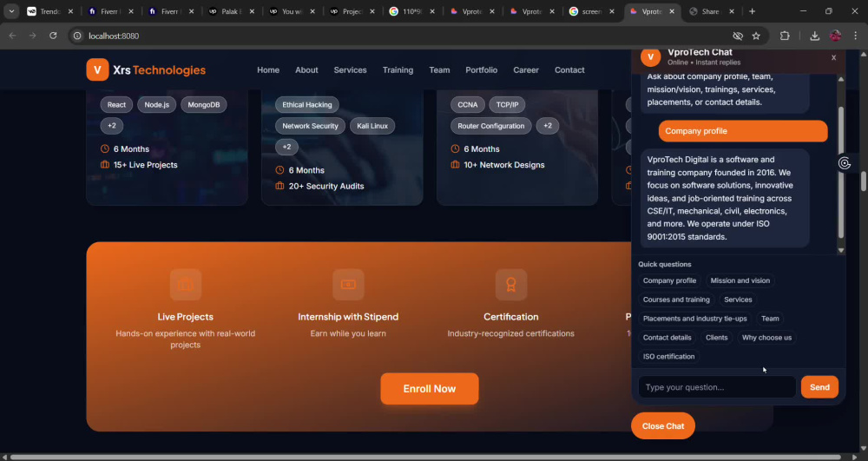Click the floating swirl icon beside chat

click(x=845, y=163)
